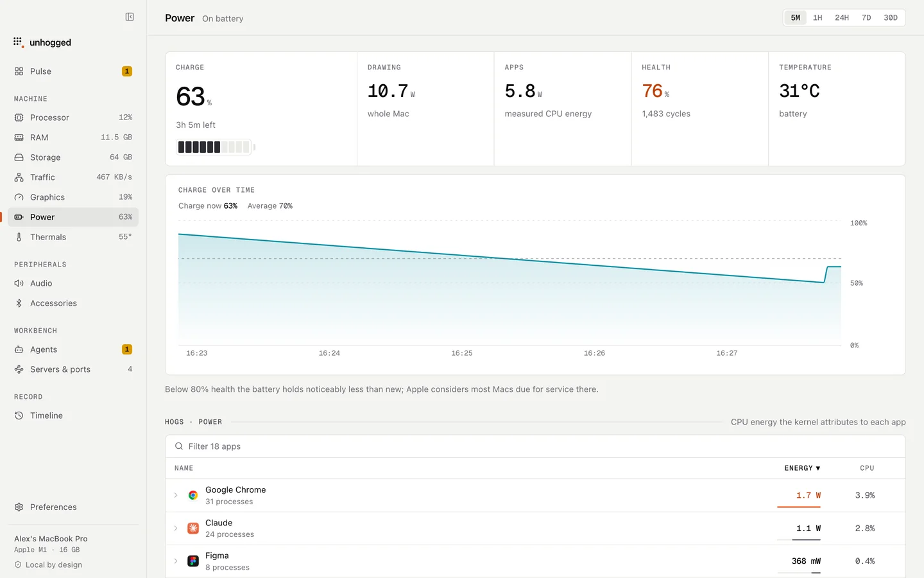Switch time range to 5M
This screenshot has height=578, width=924.
click(796, 17)
